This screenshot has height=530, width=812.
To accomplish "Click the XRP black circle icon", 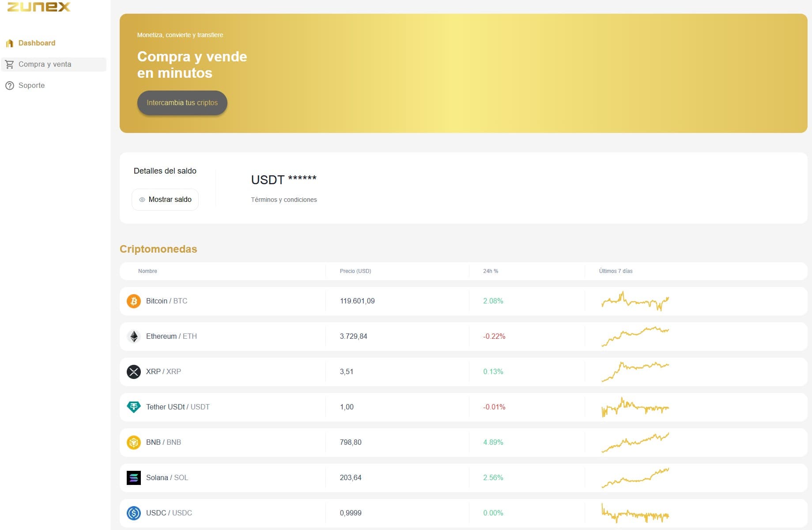I will (x=133, y=372).
